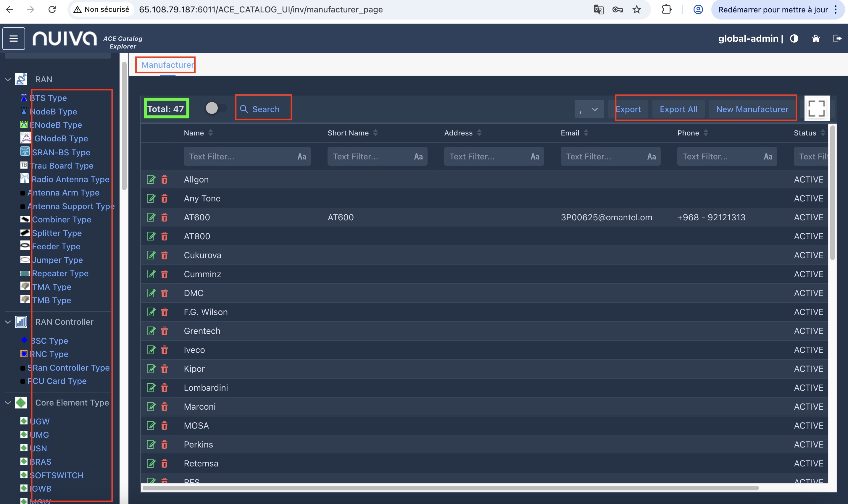Screen dimensions: 848x504
Task: Collapse the RAN tree section
Action: coord(8,80)
